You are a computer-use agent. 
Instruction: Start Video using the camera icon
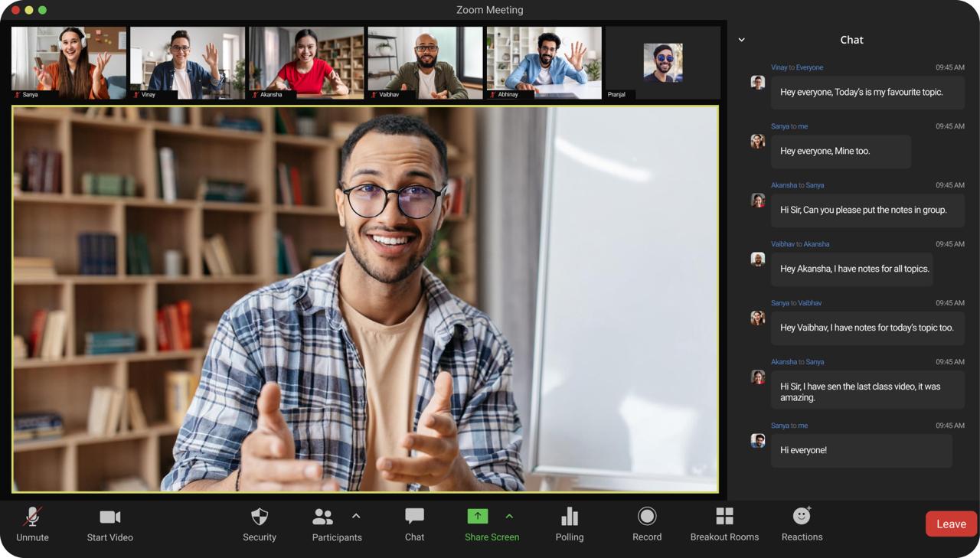click(x=109, y=524)
